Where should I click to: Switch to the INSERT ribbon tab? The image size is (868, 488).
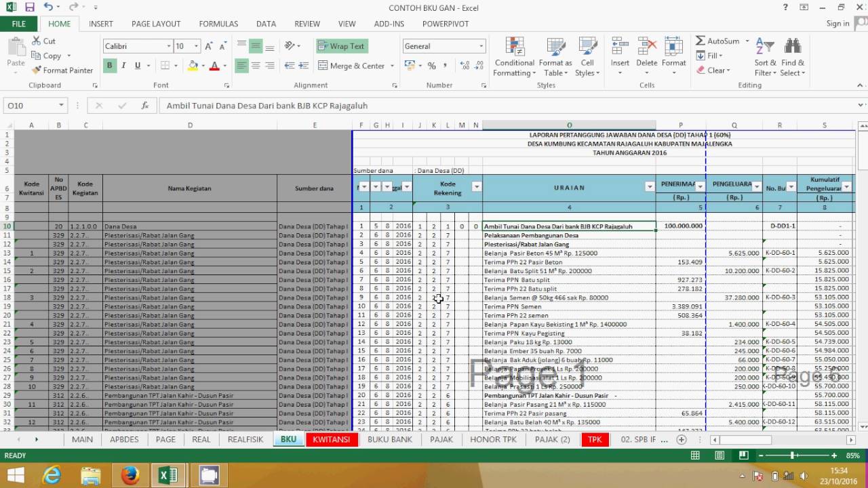pos(101,24)
